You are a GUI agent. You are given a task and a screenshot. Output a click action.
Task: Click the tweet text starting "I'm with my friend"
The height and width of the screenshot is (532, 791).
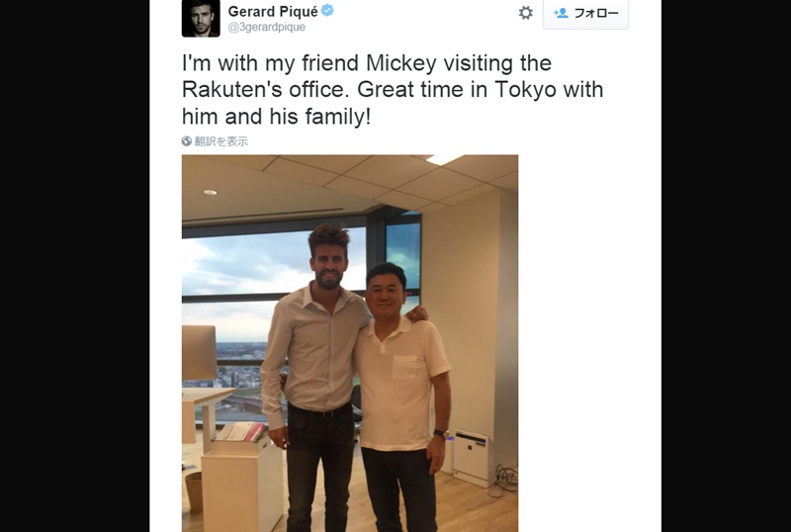[x=393, y=90]
